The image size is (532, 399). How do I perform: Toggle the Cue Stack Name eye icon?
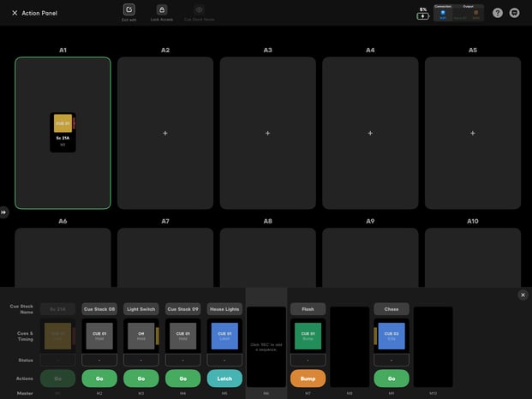coord(199,9)
